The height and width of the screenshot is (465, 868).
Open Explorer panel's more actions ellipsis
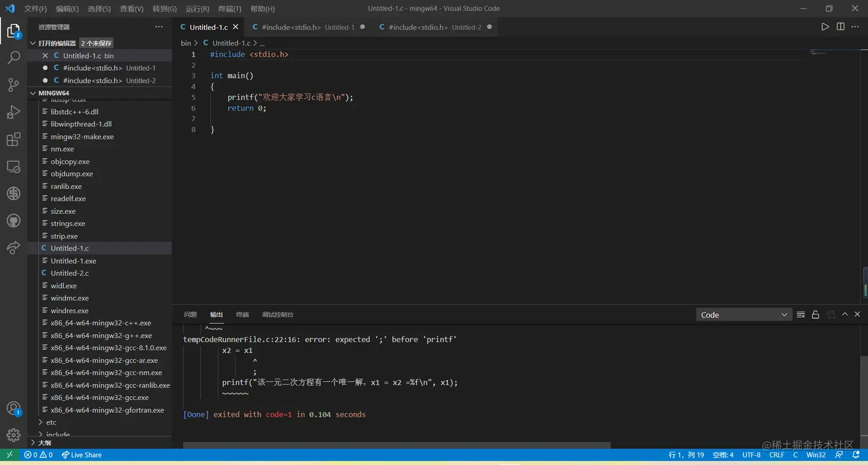tap(159, 27)
